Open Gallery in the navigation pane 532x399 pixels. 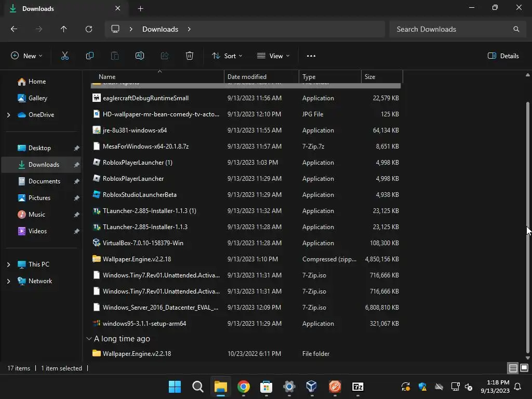37,98
